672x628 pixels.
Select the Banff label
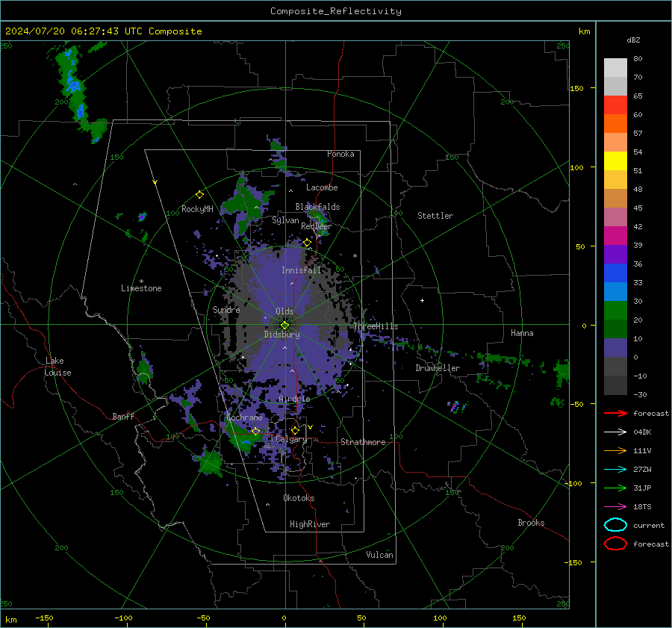pyautogui.click(x=123, y=417)
